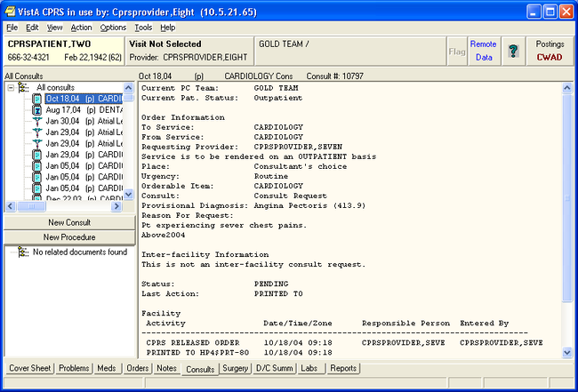Click the VistA CPRS title bar icon
Viewport: 578px width, 392px height.
coord(10,11)
